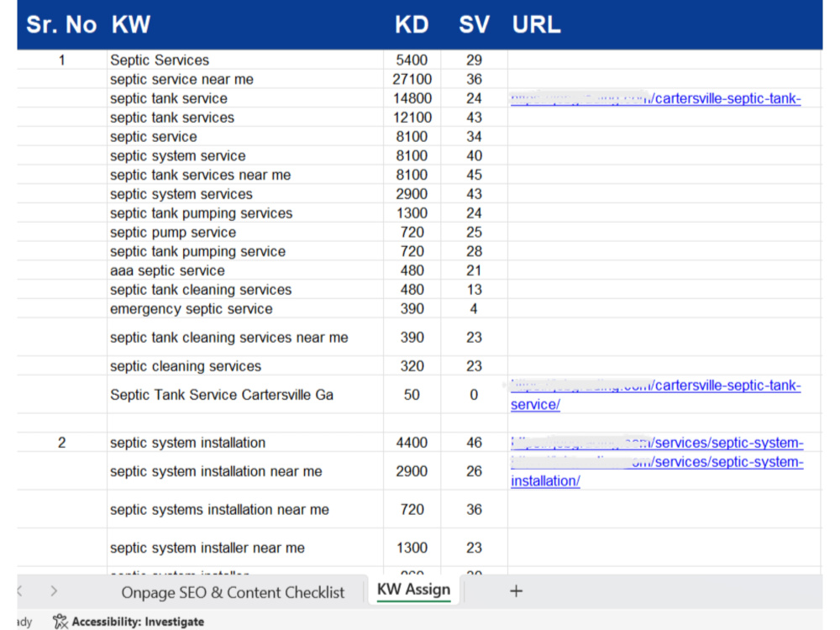The width and height of the screenshot is (840, 630).
Task: Click SV value 46
Action: (x=474, y=443)
